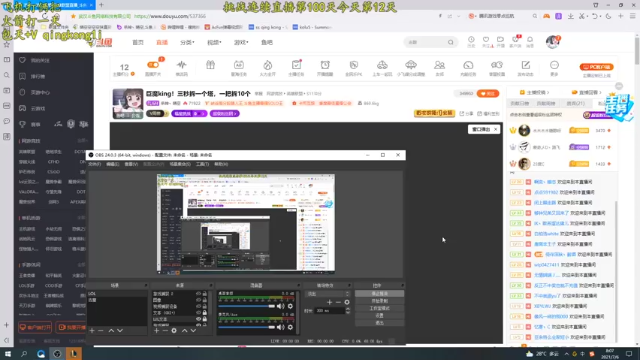Undock the OBS scenes panel via corner icon
This screenshot has width=640, height=360.
click(x=145, y=285)
